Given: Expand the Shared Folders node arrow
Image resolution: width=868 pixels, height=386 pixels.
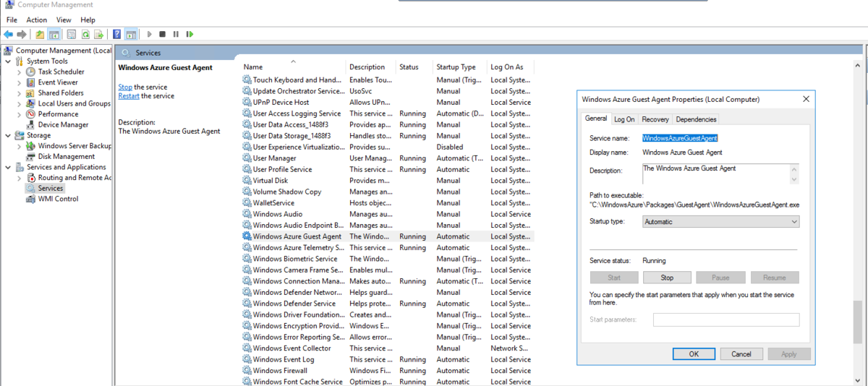Looking at the screenshot, I should [20, 93].
